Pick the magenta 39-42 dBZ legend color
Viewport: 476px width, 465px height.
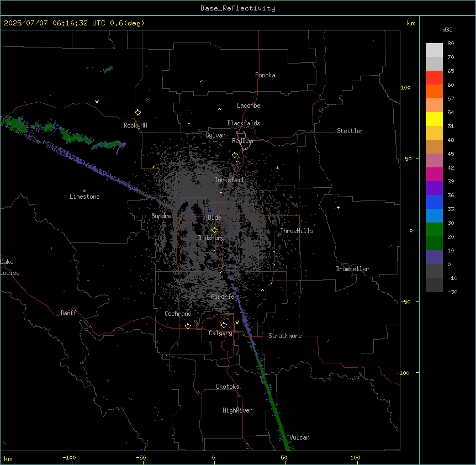coord(434,174)
